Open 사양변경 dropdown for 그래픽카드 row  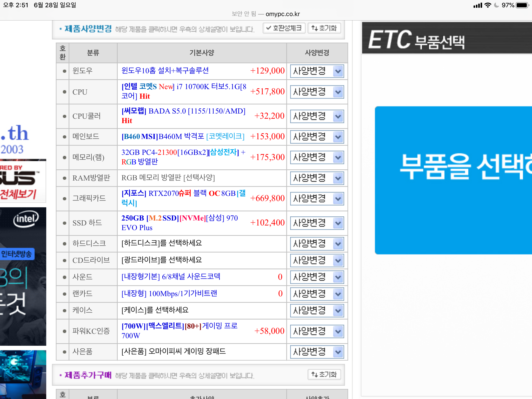pyautogui.click(x=317, y=198)
